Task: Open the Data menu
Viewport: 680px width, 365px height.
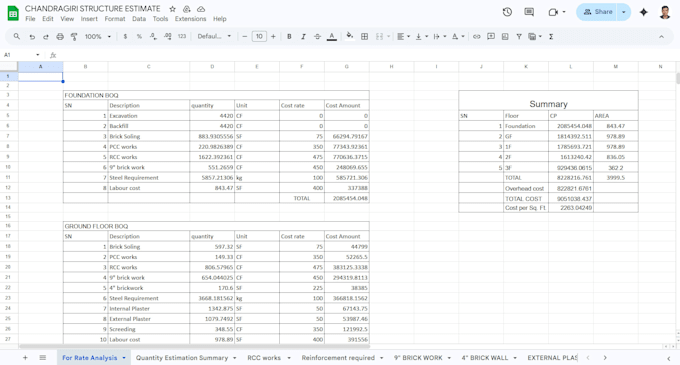Action: (x=139, y=19)
